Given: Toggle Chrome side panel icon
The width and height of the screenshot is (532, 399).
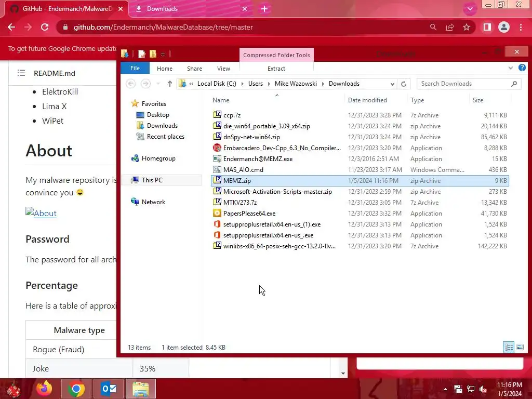Looking at the screenshot, I should coord(487,27).
